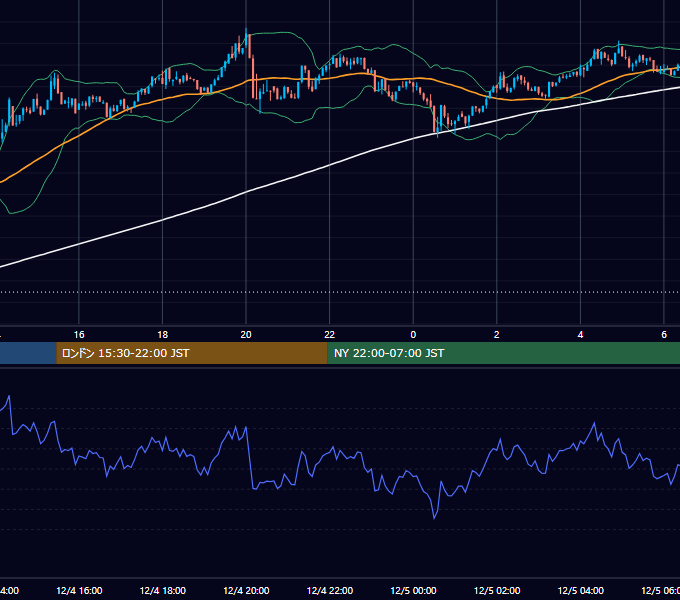The height and width of the screenshot is (600, 680).
Task: Click the "4" hour label on price chart axis
Action: pyautogui.click(x=580, y=335)
